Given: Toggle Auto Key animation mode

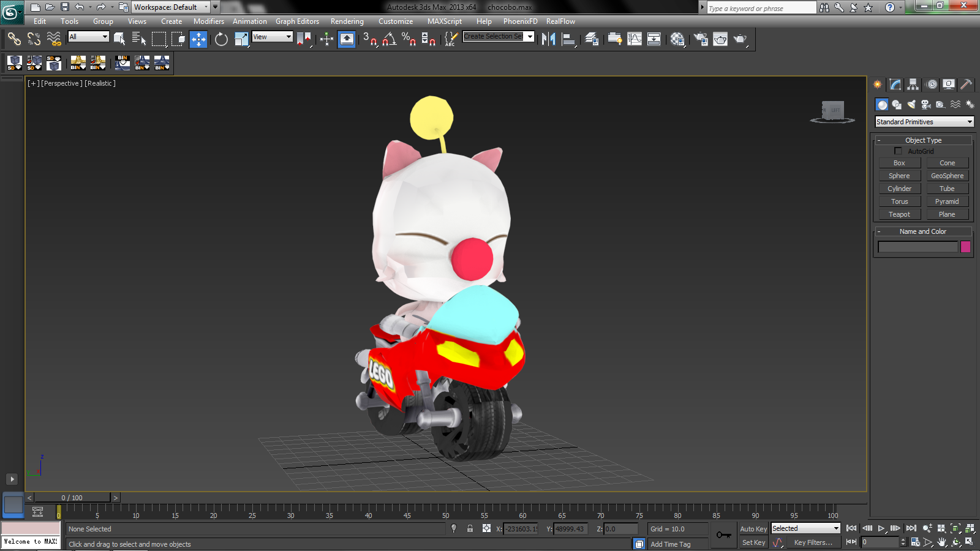Looking at the screenshot, I should point(753,529).
